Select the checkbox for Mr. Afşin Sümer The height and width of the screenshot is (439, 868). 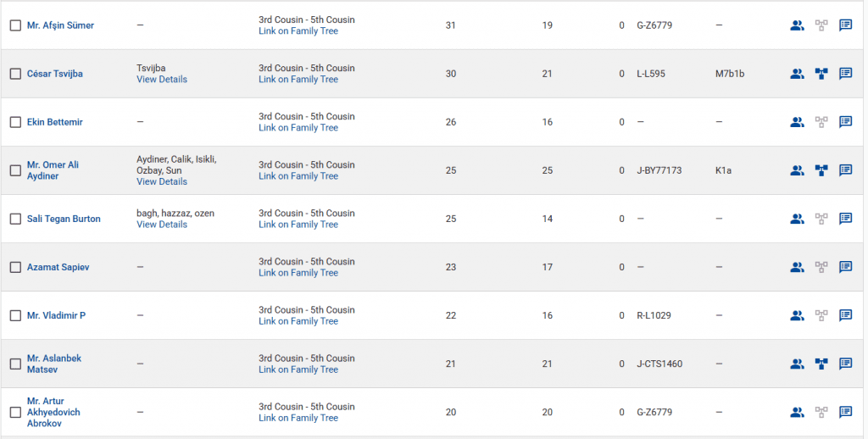tap(15, 25)
